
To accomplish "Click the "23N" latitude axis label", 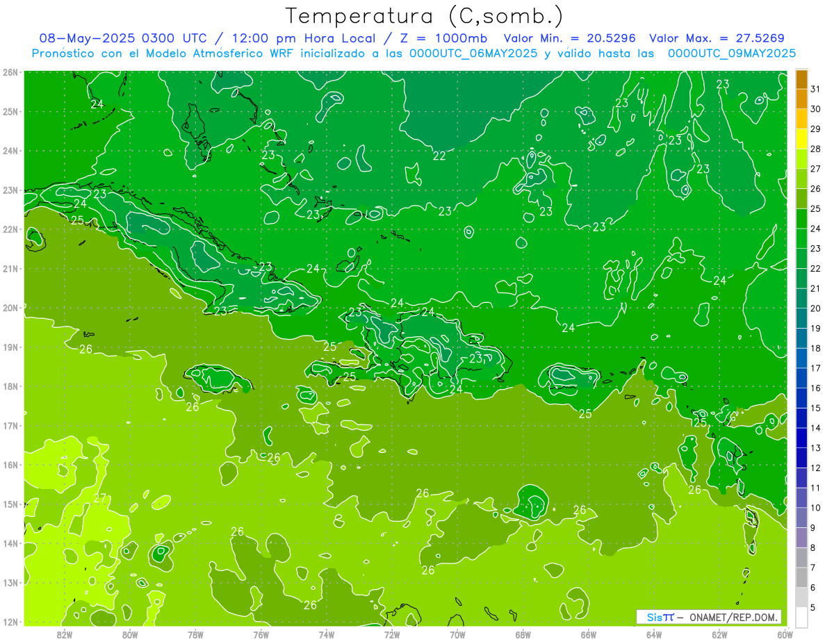I will click(10, 190).
